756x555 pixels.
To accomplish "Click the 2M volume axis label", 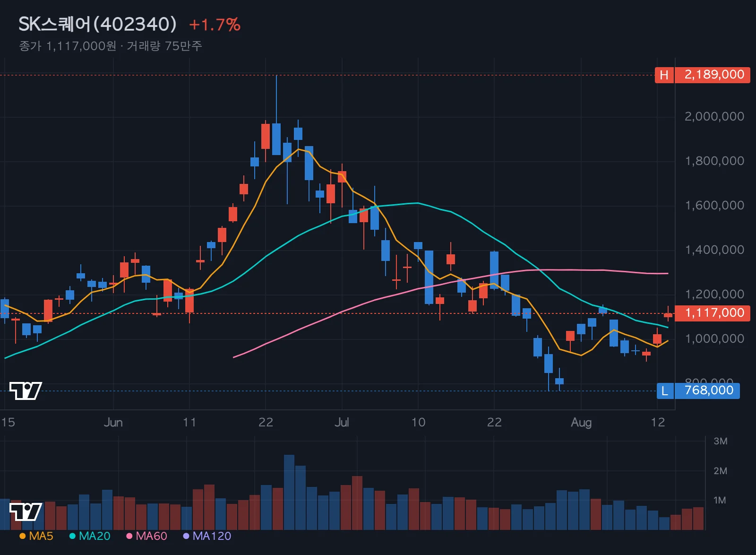I will (x=721, y=471).
